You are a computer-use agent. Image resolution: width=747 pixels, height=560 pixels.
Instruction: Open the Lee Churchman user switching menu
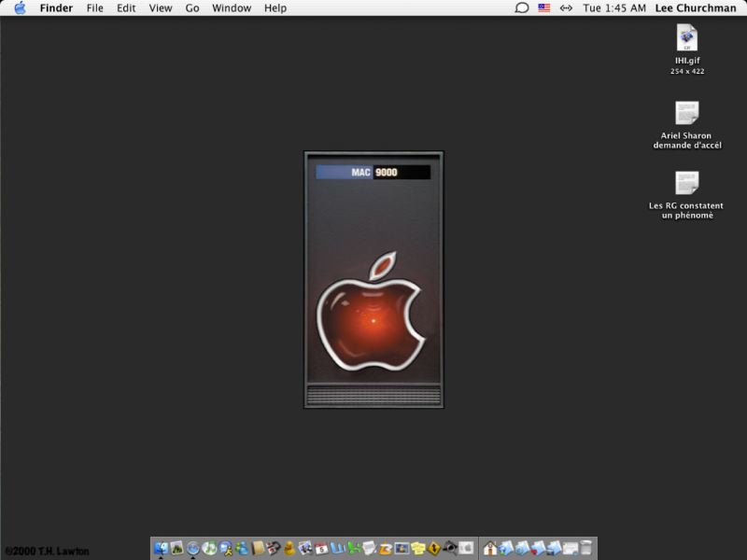click(696, 7)
